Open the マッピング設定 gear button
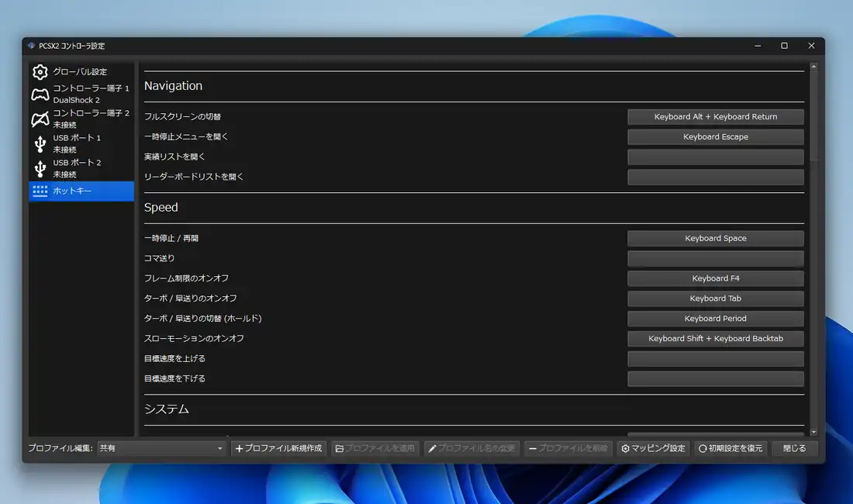This screenshot has height=504, width=853. tap(653, 448)
